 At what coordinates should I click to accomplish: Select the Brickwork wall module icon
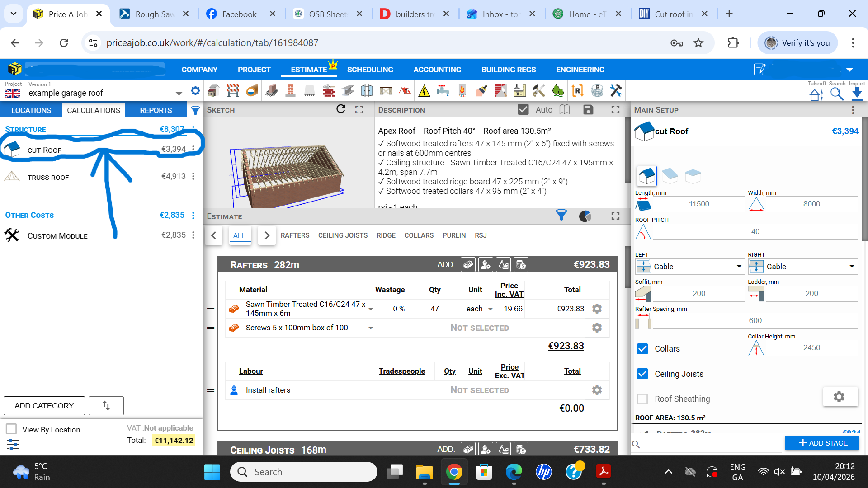click(x=329, y=90)
